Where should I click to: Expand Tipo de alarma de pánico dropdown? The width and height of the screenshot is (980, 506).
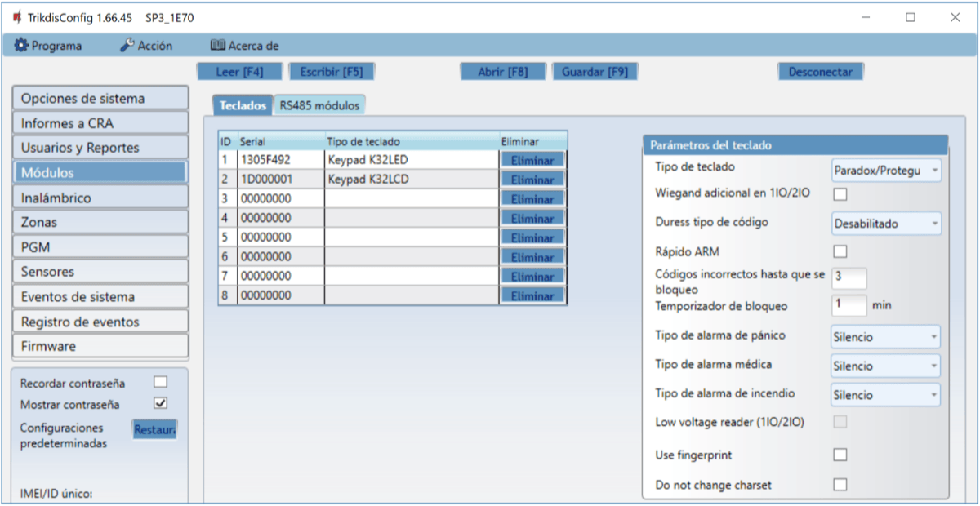point(885,337)
